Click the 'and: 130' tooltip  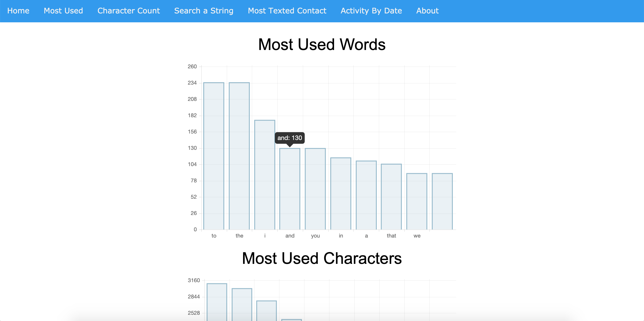coord(290,138)
